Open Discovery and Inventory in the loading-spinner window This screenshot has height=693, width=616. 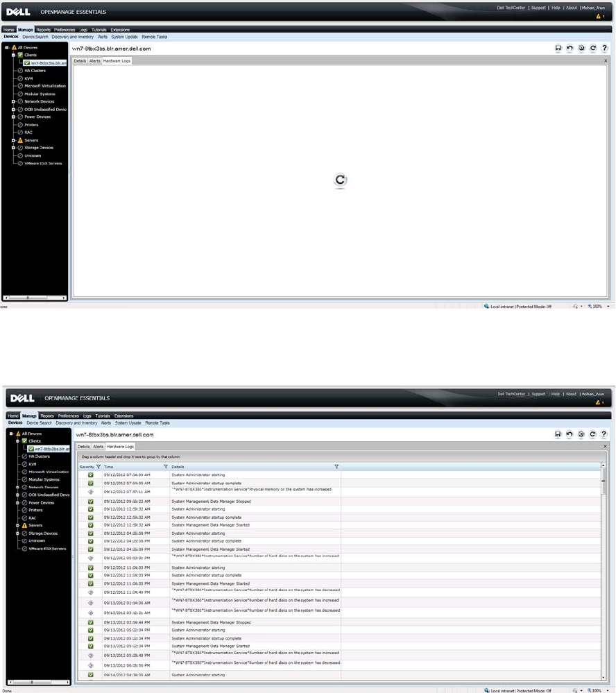point(72,37)
